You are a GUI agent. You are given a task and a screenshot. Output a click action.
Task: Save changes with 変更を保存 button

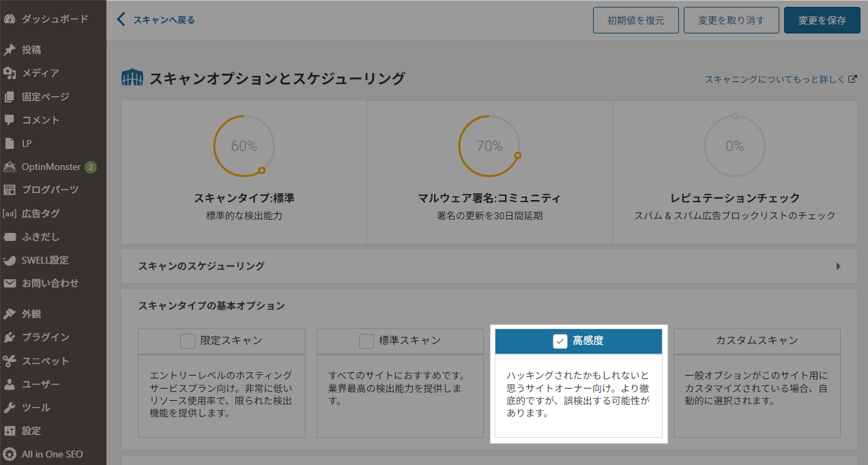coord(822,20)
